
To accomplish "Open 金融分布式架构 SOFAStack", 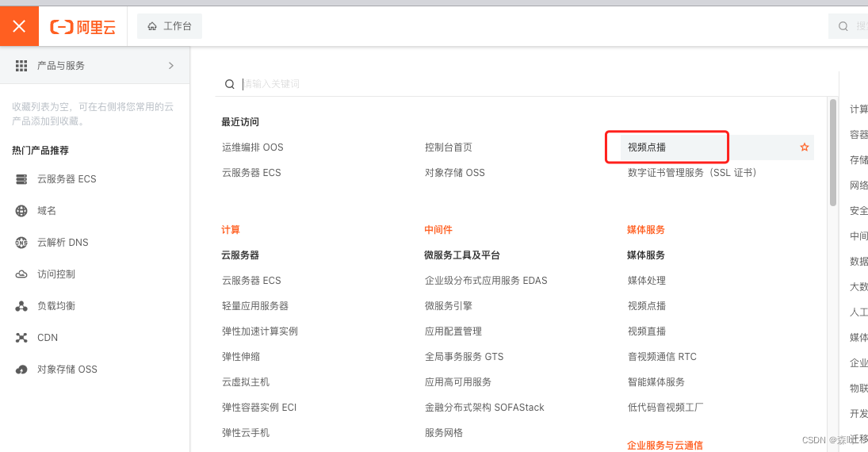I will (x=484, y=408).
